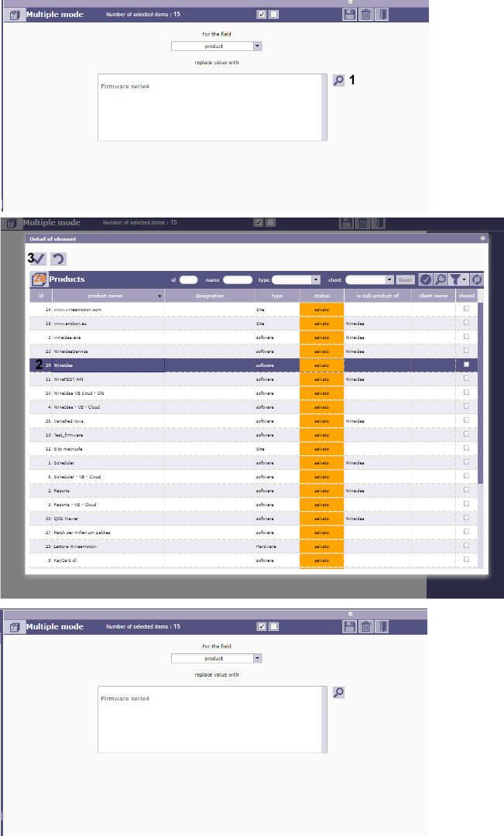Viewport: 504px width, 836px height.
Task: Open the product field dropdown in first Multiple mode panel
Action: (258, 46)
